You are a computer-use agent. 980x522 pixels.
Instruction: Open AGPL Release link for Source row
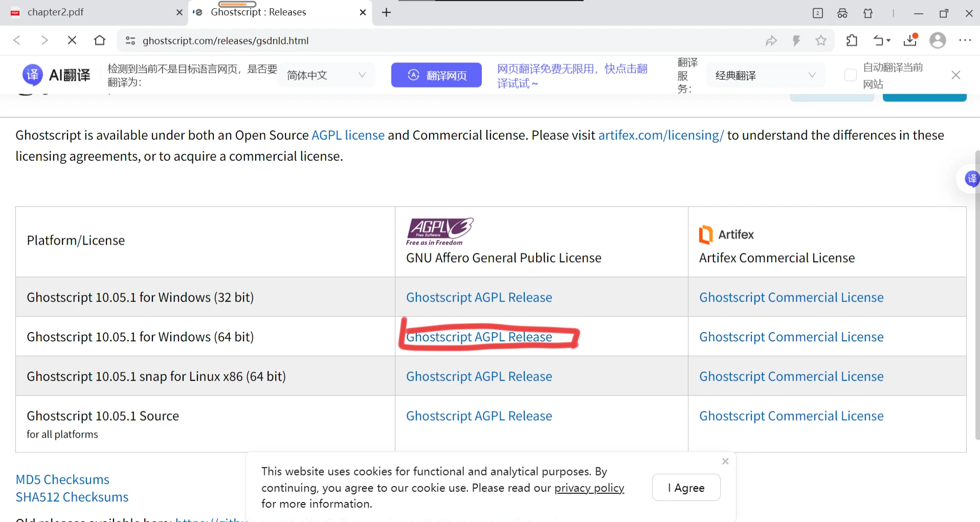pos(479,416)
